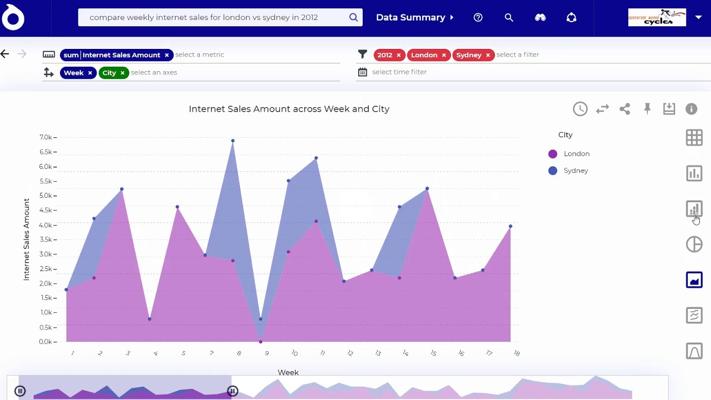Viewport: 711px width, 400px height.
Task: Click the magnifier icon inside search box
Action: [353, 17]
